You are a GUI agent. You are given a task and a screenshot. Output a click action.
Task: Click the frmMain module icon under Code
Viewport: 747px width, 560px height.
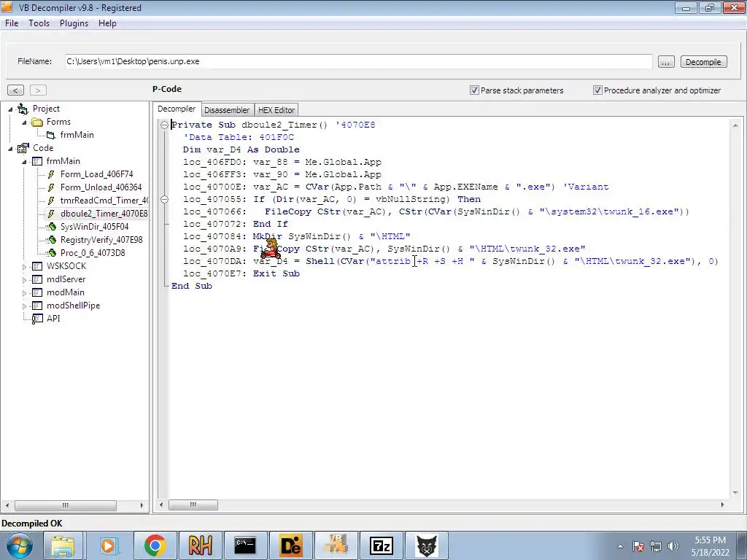(x=36, y=161)
